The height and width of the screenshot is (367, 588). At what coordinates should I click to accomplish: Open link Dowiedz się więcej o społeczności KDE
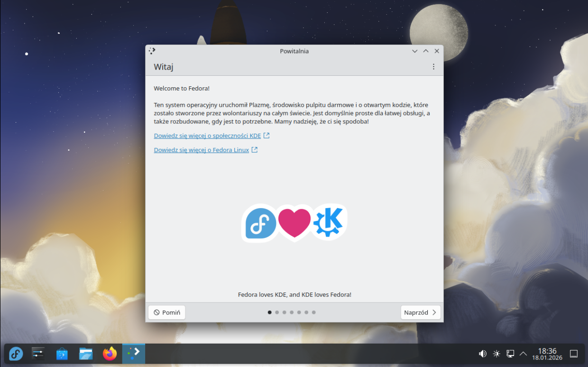(207, 136)
